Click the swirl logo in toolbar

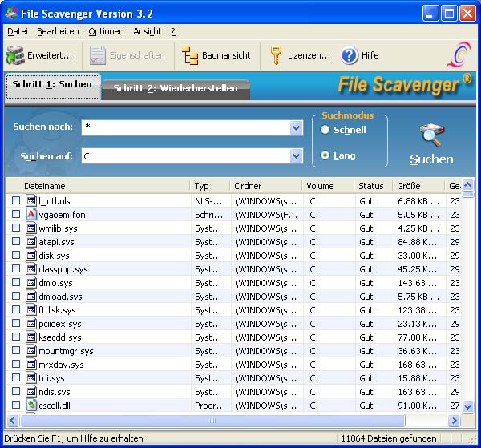coord(459,55)
